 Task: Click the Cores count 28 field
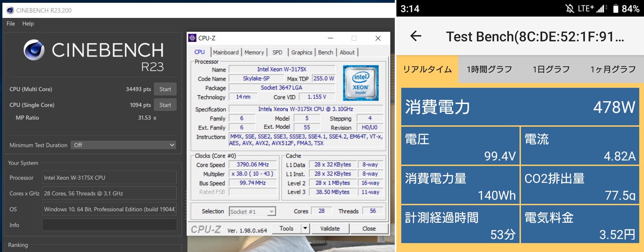coord(322,211)
